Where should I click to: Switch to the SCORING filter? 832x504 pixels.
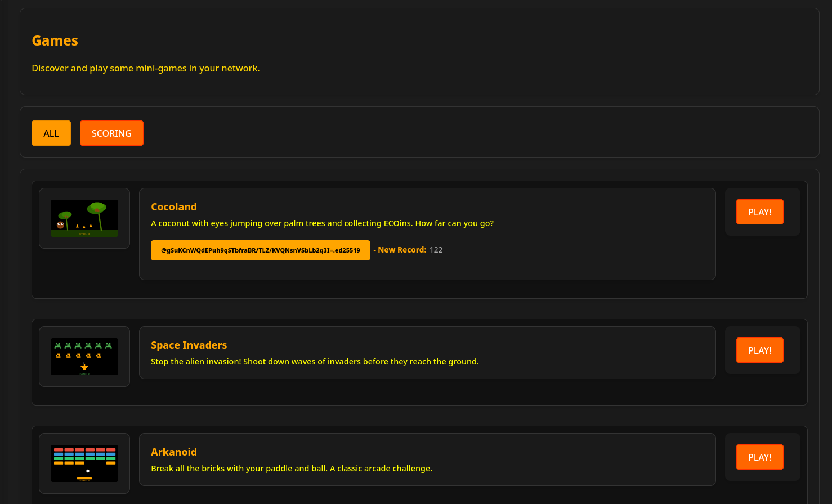coord(111,133)
